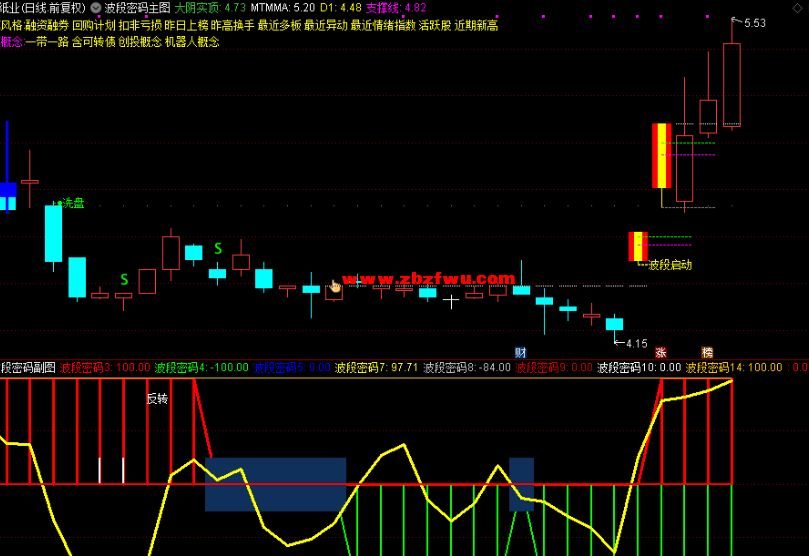This screenshot has height=556, width=809.
Task: Click the 波段密码主图 indicator name
Action: pos(137,8)
